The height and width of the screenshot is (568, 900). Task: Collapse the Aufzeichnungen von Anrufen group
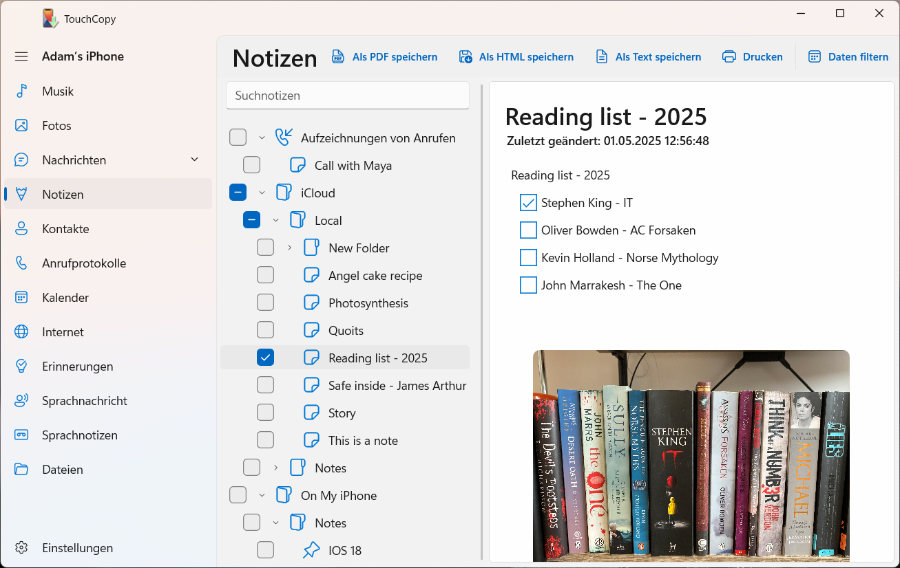pos(262,138)
